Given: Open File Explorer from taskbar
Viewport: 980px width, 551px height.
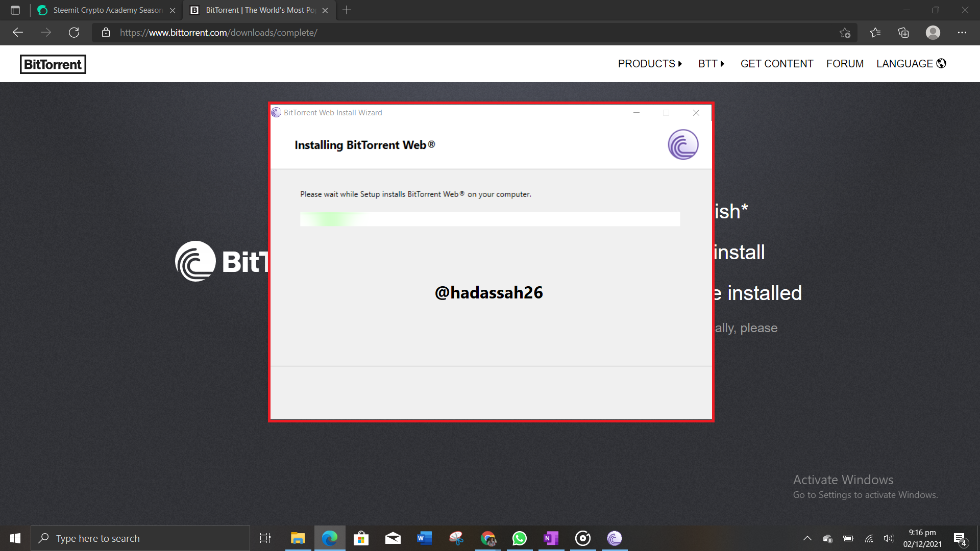Looking at the screenshot, I should click(298, 538).
